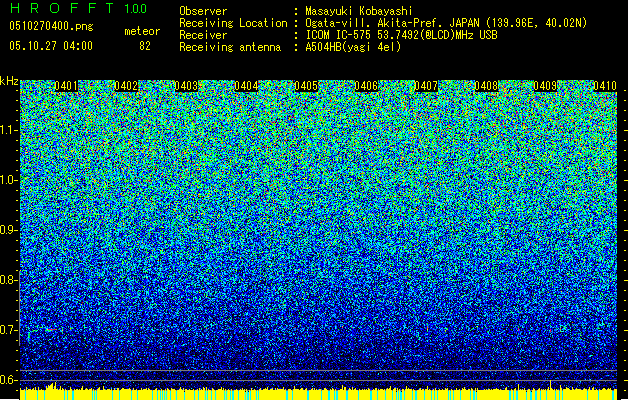Click the red meteor echo near 0.7 kHz
Image resolution: width=629 pixels, height=400 pixels.
coord(51,330)
